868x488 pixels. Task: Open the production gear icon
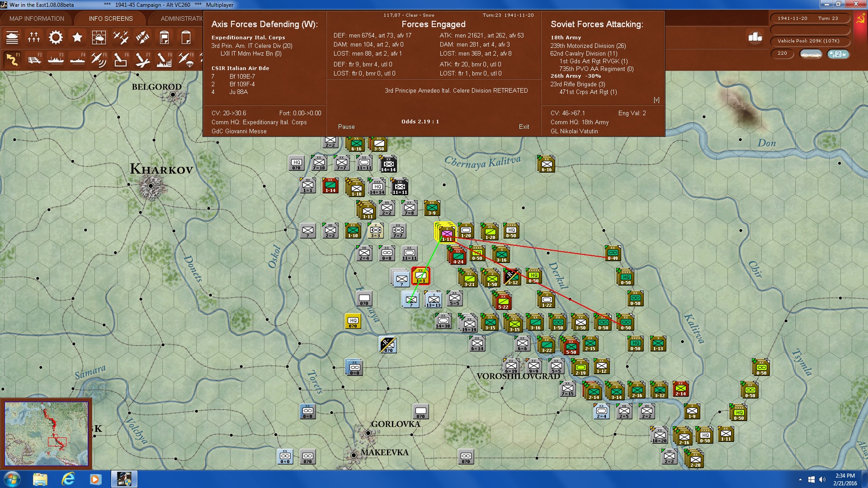(x=56, y=38)
